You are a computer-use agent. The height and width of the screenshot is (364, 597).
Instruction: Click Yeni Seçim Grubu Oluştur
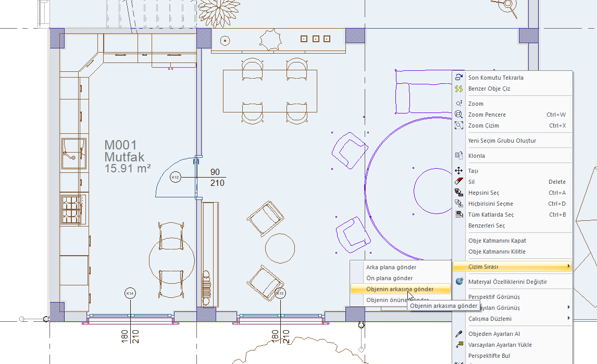click(502, 141)
